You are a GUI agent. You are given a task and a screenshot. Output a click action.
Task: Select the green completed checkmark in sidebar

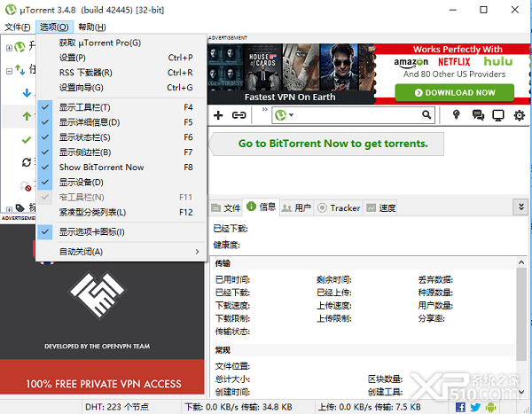[27, 139]
